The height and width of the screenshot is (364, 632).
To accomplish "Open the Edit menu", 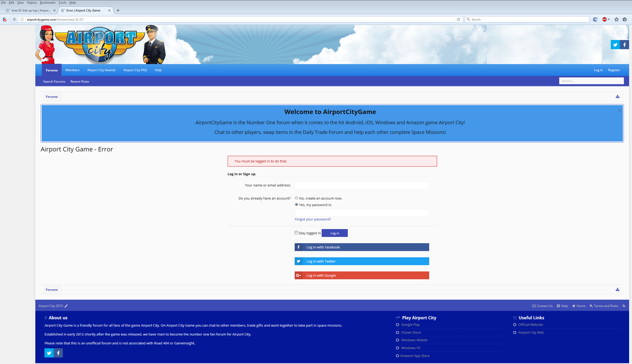I will tap(12, 3).
